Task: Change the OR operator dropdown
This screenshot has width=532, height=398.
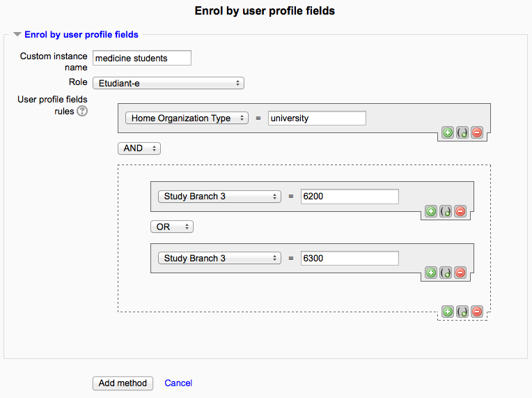Action: pyautogui.click(x=172, y=227)
